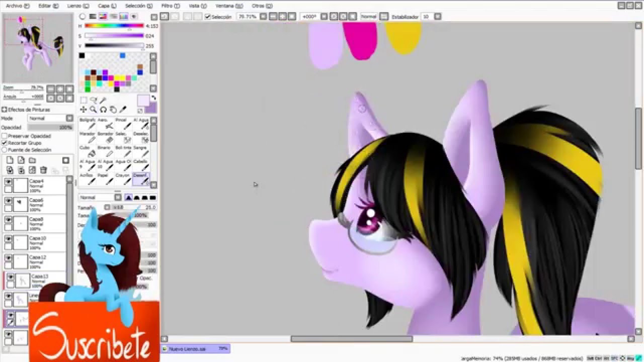Viewport: 644px width, 362px height.
Task: Choose the Aero airbrush tool
Action: pyautogui.click(x=109, y=124)
